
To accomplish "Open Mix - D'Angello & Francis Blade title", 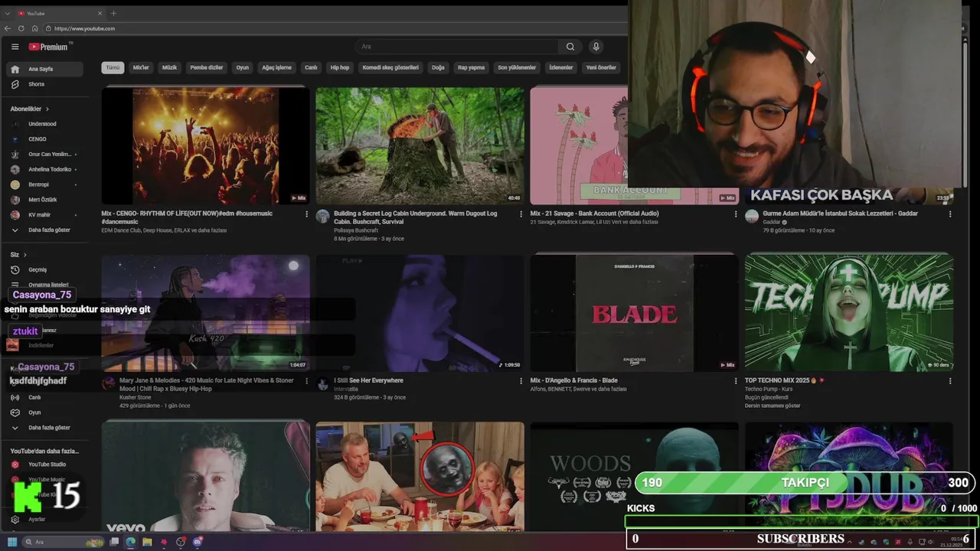I will pyautogui.click(x=573, y=380).
